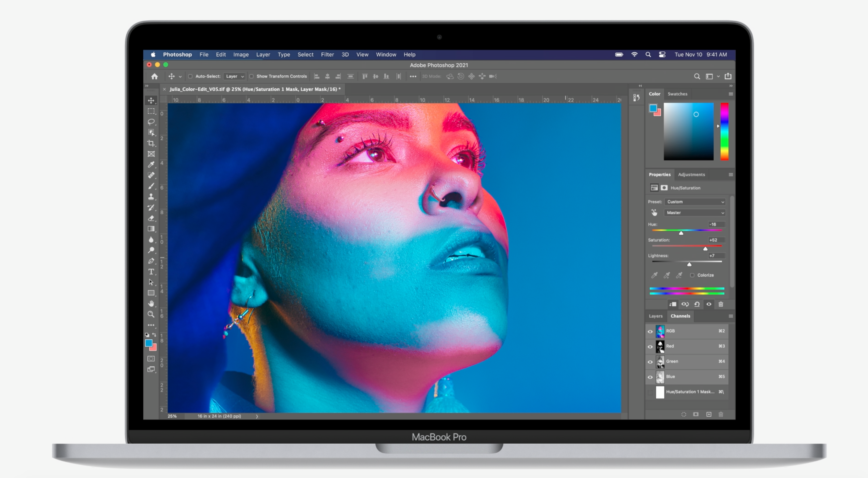Open the Master channel range dropdown

click(695, 213)
